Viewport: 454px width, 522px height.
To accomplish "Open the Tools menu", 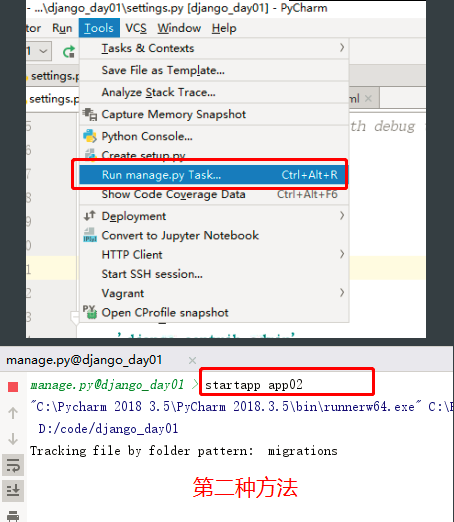I will coord(99,28).
